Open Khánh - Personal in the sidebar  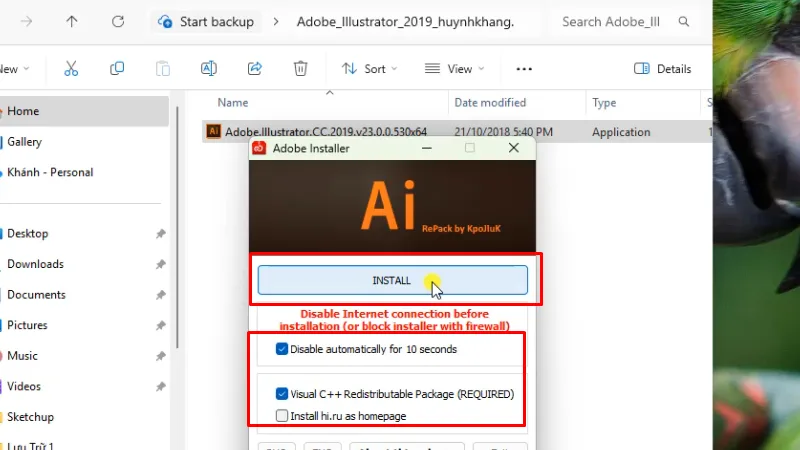click(x=50, y=172)
